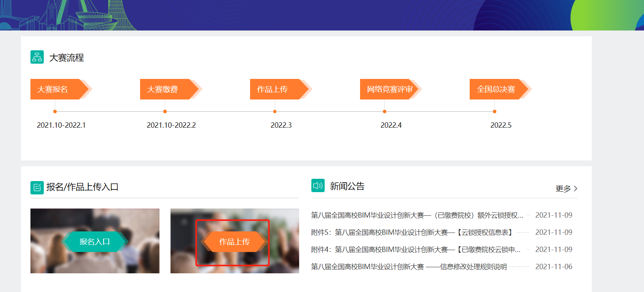
Task: Click timeline dot above 2021.10-2022.1
Action: coord(55,112)
